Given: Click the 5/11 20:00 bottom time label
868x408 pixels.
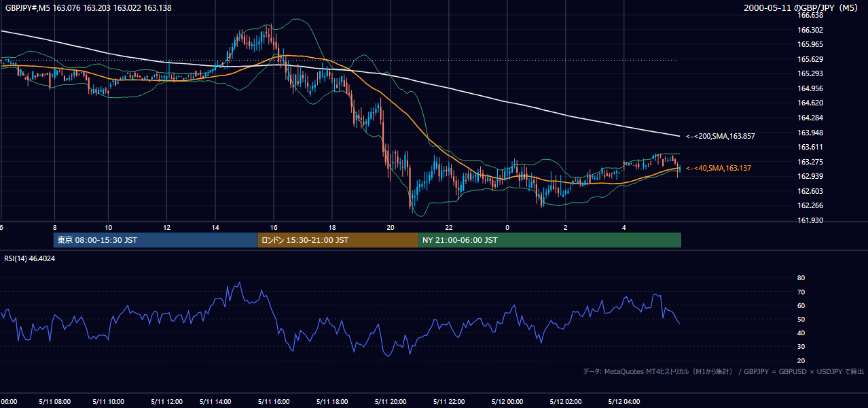Looking at the screenshot, I should 389,401.
